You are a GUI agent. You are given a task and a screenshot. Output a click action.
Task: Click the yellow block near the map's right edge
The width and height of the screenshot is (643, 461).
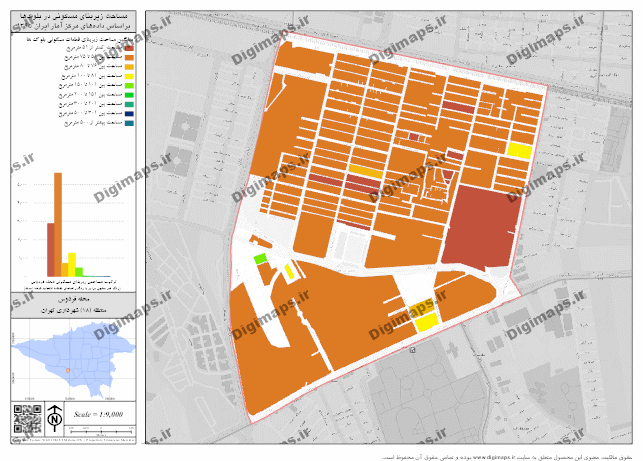coord(520,151)
